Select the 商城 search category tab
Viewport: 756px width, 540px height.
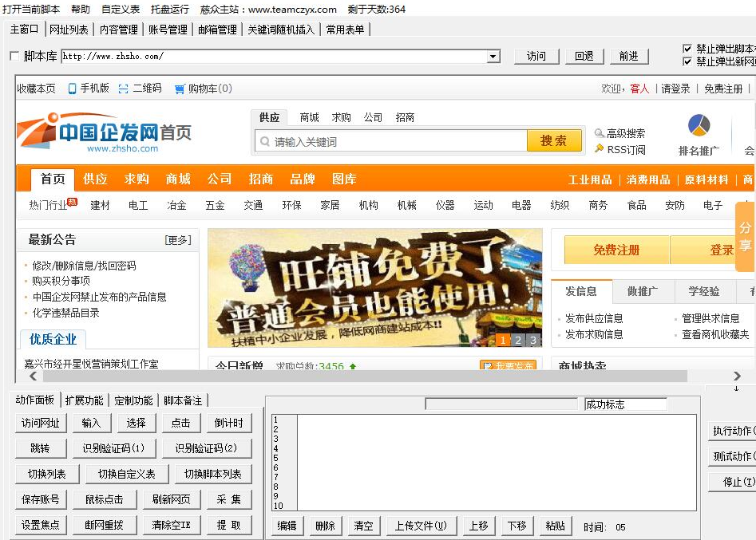click(x=309, y=117)
